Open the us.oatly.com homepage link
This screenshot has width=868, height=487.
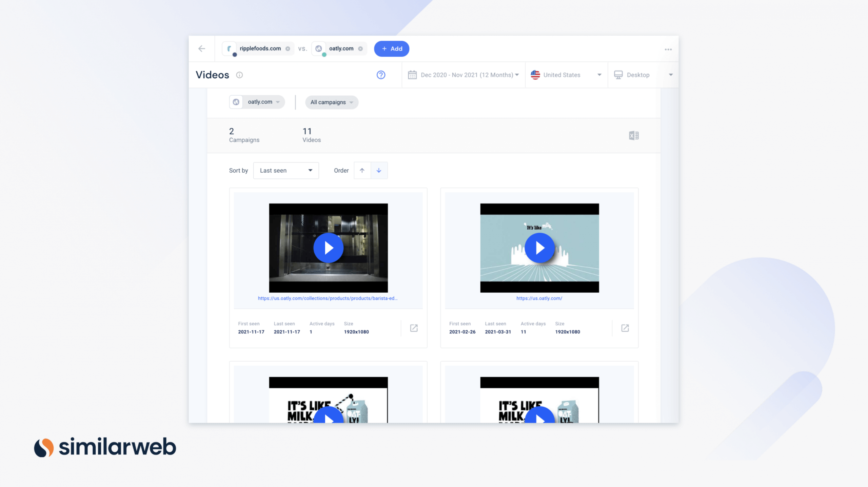click(539, 298)
